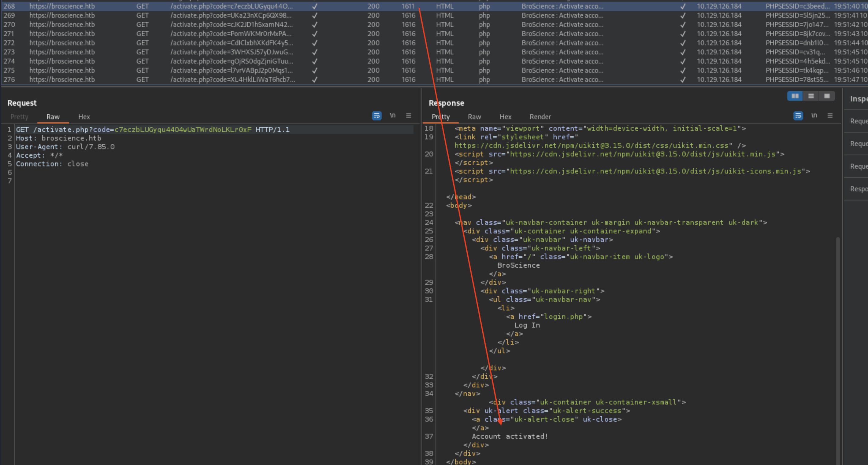Image resolution: width=868 pixels, height=465 pixels.
Task: Show non-printable characters in Response
Action: coord(814,115)
